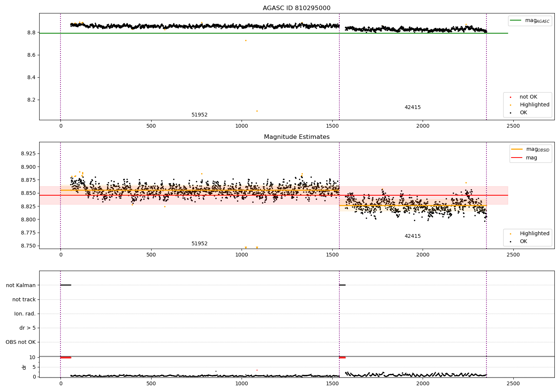Click the "8.875" y-axis tick label
This screenshot has width=560, height=392.
point(28,180)
